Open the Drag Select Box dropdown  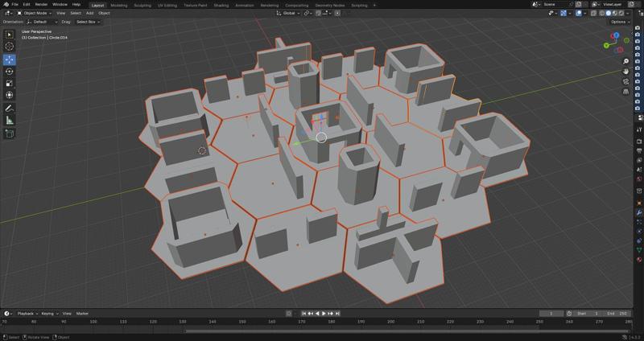tap(87, 22)
